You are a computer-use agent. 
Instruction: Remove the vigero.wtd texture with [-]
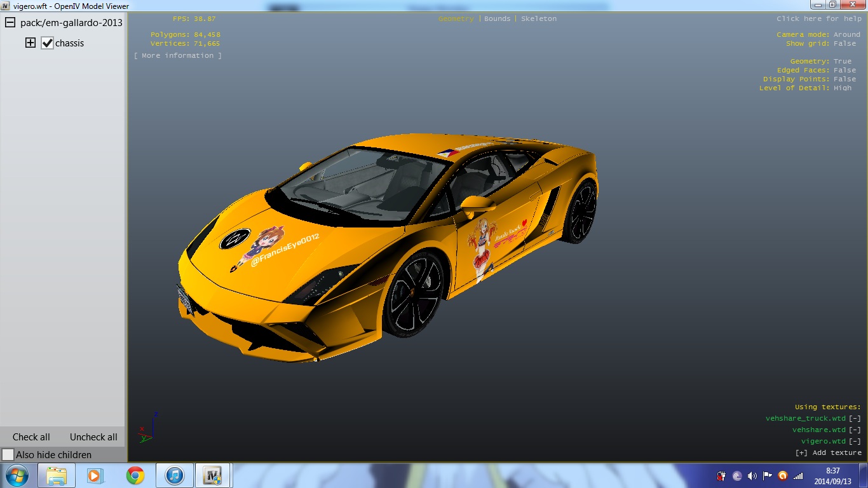pos(855,442)
